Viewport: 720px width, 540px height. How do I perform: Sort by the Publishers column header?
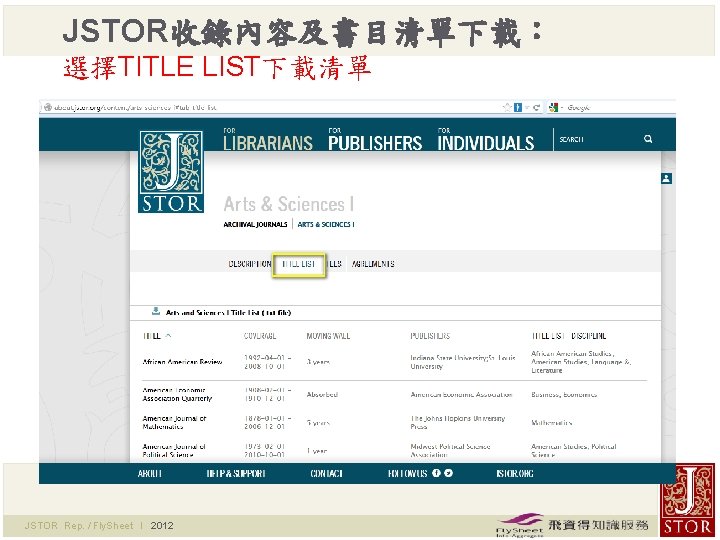click(430, 336)
